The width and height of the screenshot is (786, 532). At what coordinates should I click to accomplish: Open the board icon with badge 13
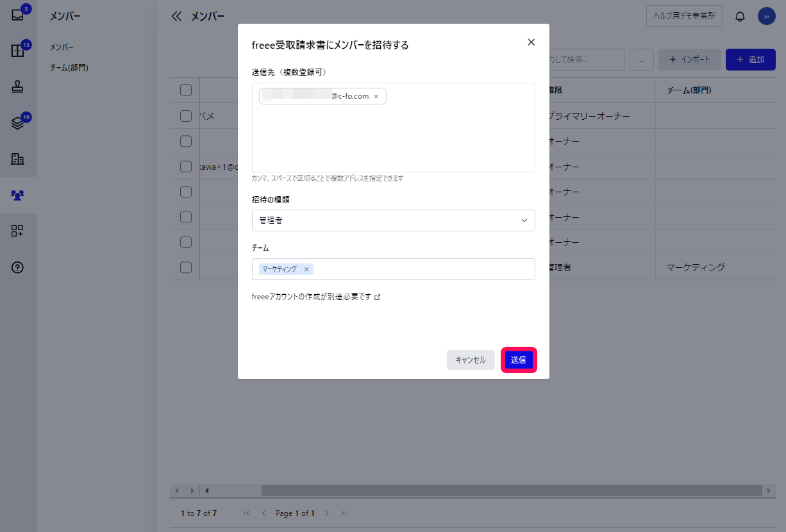point(18,51)
